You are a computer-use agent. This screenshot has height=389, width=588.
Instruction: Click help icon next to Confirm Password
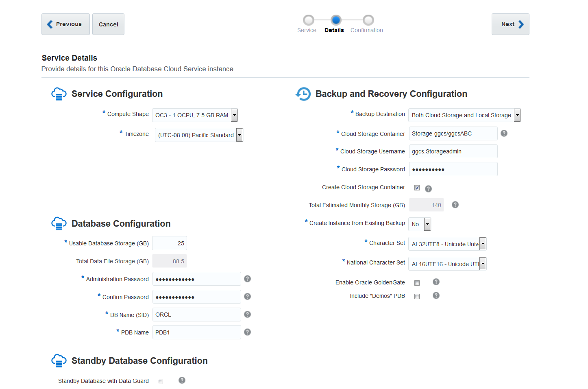247,297
